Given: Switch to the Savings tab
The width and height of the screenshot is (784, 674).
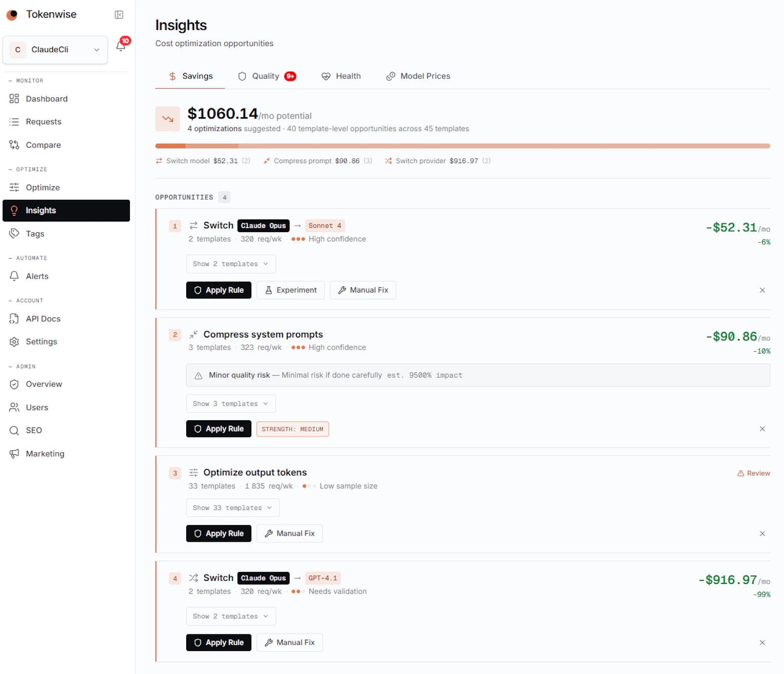Looking at the screenshot, I should [x=190, y=76].
